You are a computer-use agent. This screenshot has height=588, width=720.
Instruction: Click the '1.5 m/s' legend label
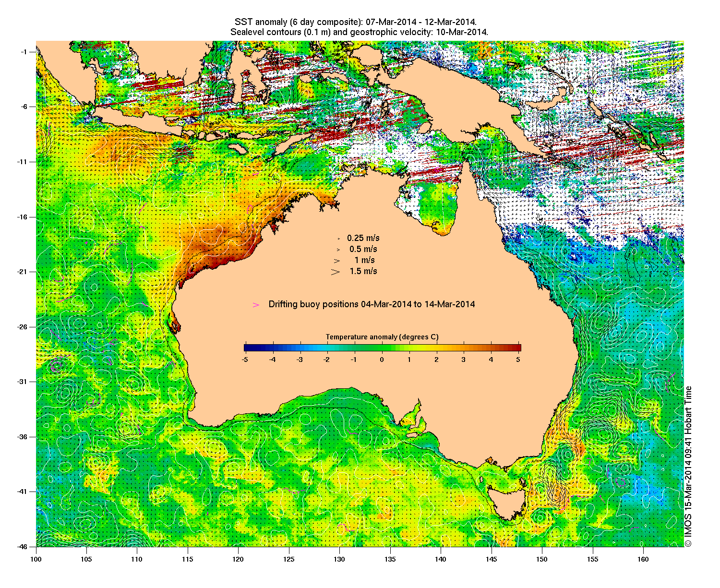[x=363, y=271]
